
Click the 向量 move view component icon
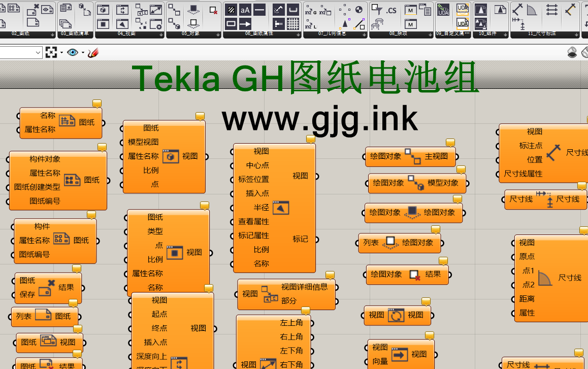[x=400, y=354]
